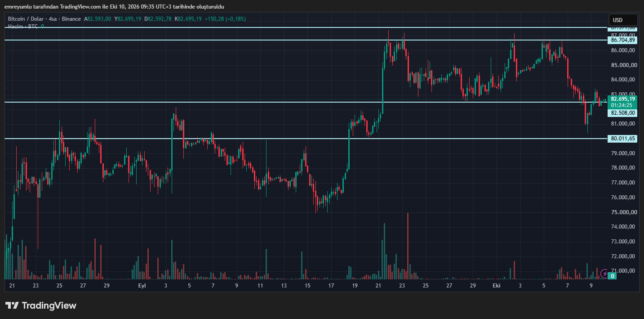This screenshot has width=644, height=319.
Task: Click the 11 date label on time axis
Action: click(x=260, y=286)
